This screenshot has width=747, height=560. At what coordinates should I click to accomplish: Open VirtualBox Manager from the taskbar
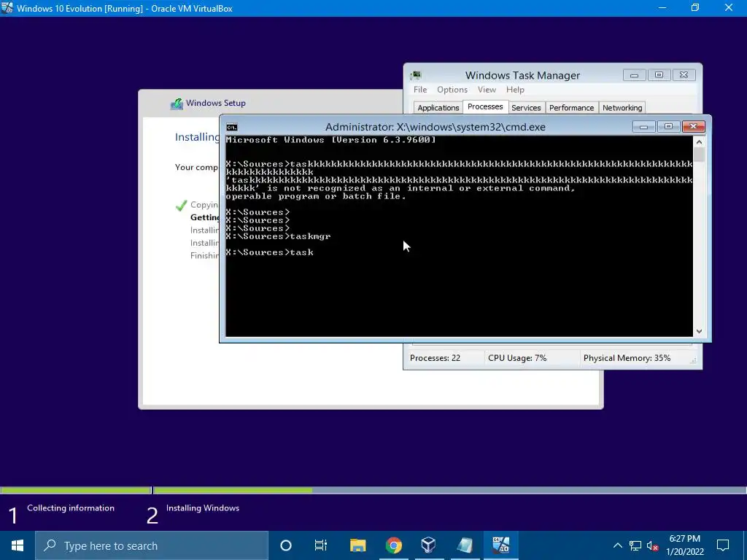point(429,545)
